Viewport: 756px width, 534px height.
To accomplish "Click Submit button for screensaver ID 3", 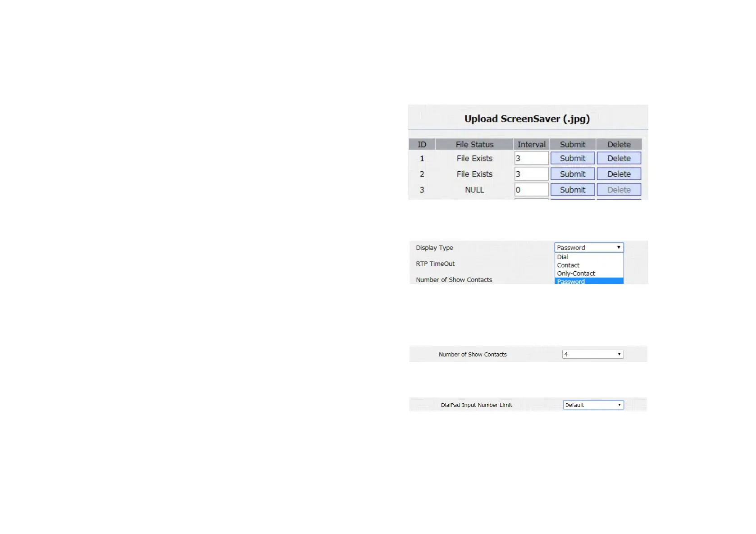I will [x=573, y=190].
